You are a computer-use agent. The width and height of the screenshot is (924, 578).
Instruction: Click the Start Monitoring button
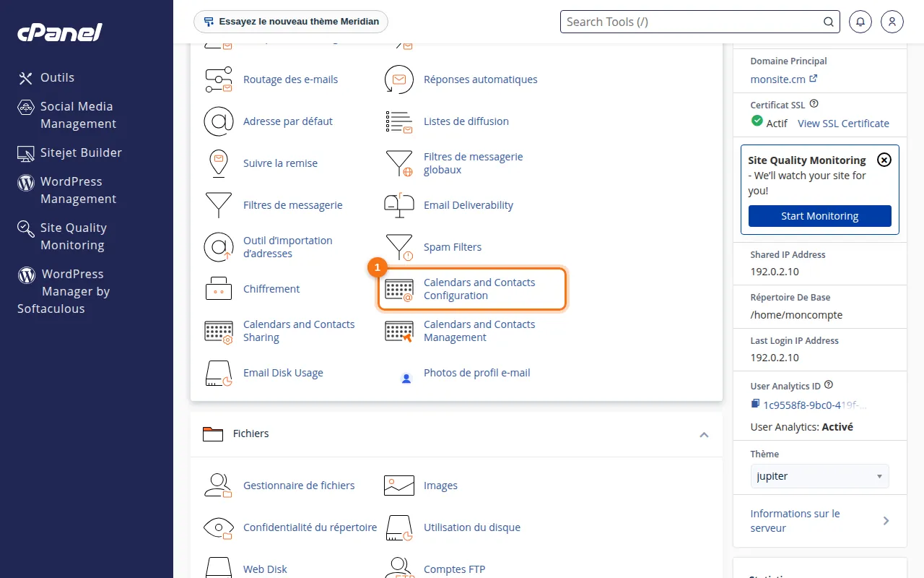(x=820, y=216)
